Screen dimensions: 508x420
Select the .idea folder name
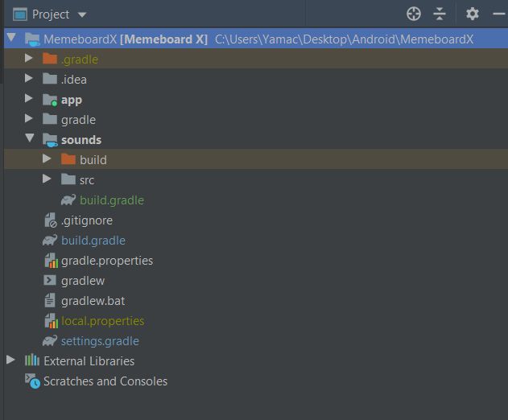pyautogui.click(x=74, y=80)
